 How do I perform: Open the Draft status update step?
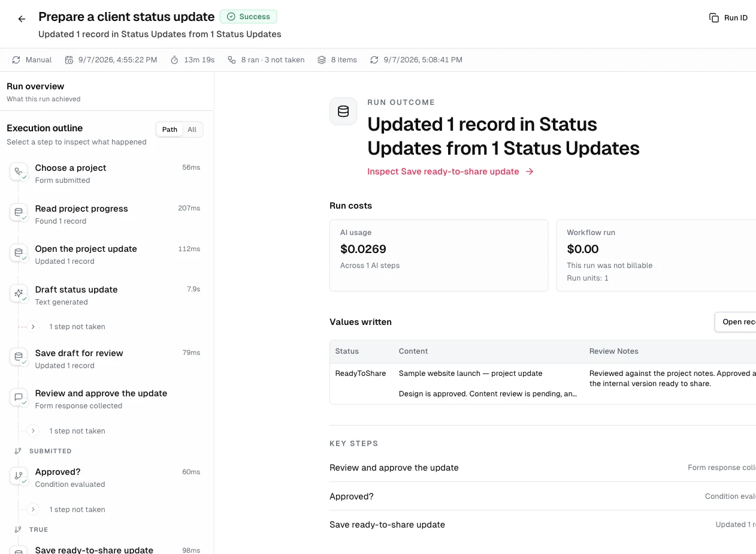tap(106, 294)
